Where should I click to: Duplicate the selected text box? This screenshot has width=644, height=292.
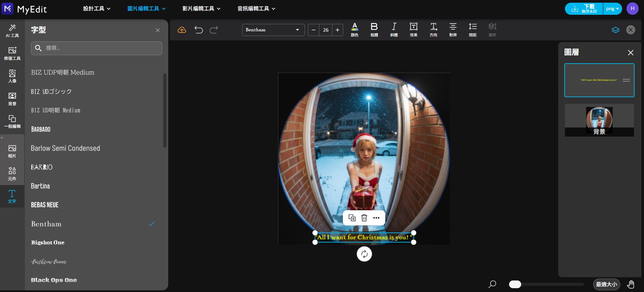pos(352,218)
